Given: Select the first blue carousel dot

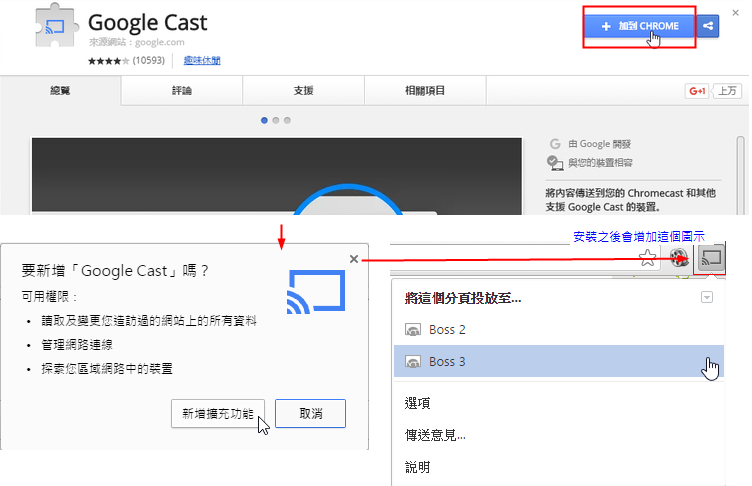Looking at the screenshot, I should pos(264,120).
